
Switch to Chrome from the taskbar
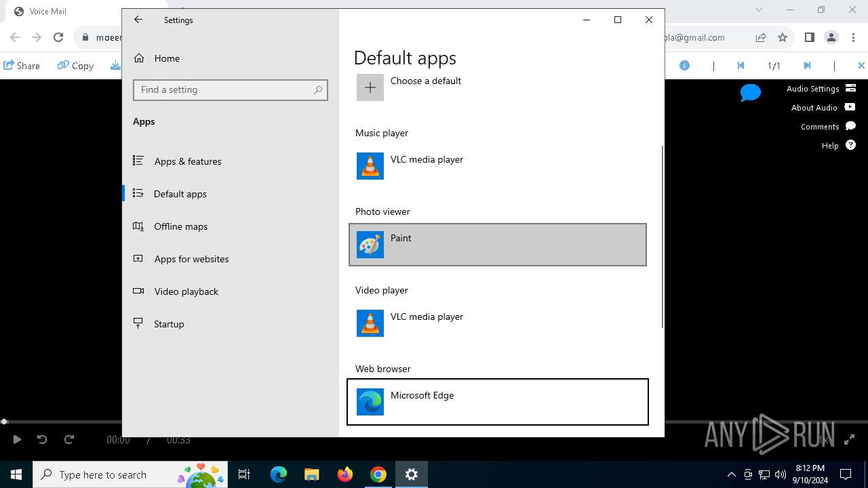click(x=378, y=474)
